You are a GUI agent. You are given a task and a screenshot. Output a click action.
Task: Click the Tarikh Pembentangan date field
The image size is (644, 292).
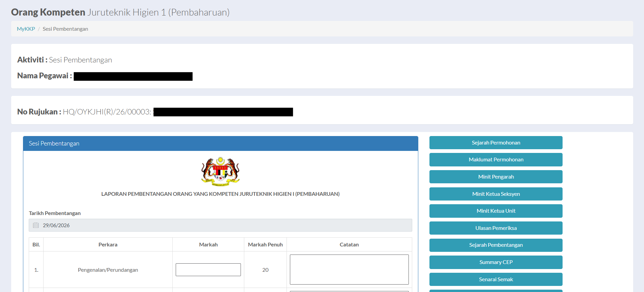220,225
